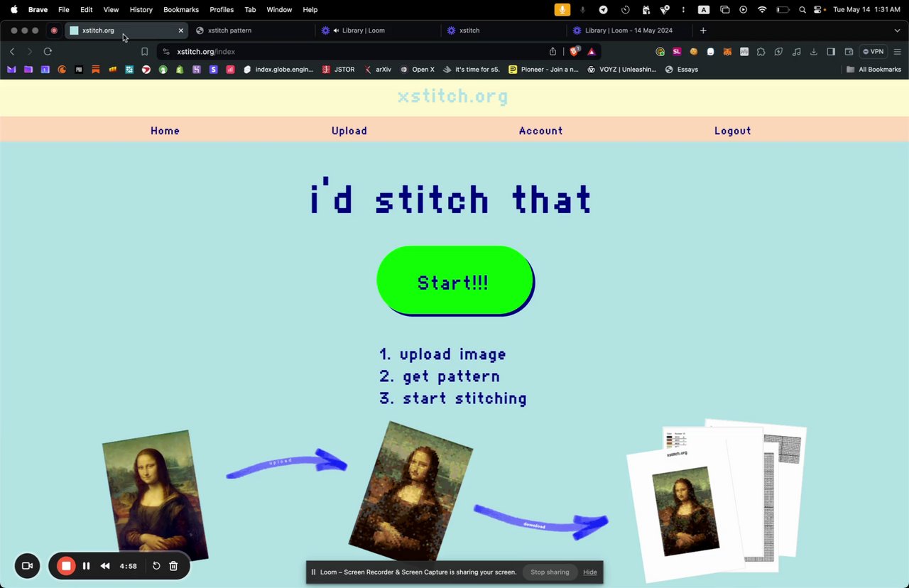909x588 pixels.
Task: Open the index.globe.engin... bookmark
Action: pos(278,70)
